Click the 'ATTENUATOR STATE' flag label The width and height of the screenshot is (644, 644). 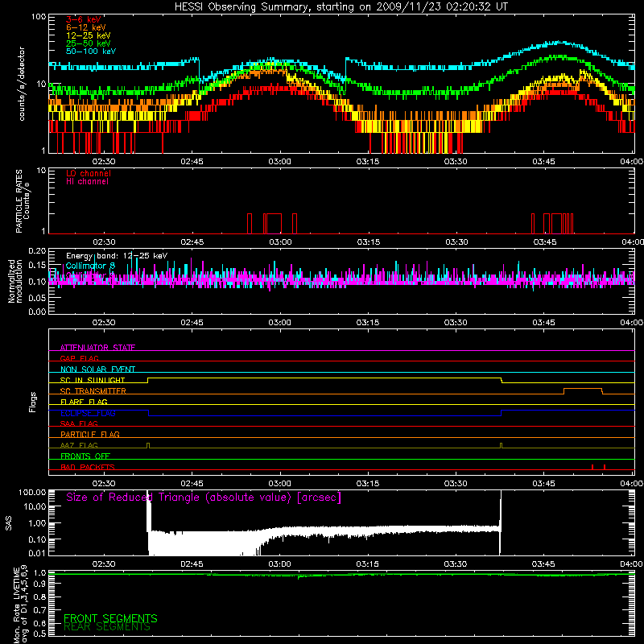pyautogui.click(x=97, y=348)
